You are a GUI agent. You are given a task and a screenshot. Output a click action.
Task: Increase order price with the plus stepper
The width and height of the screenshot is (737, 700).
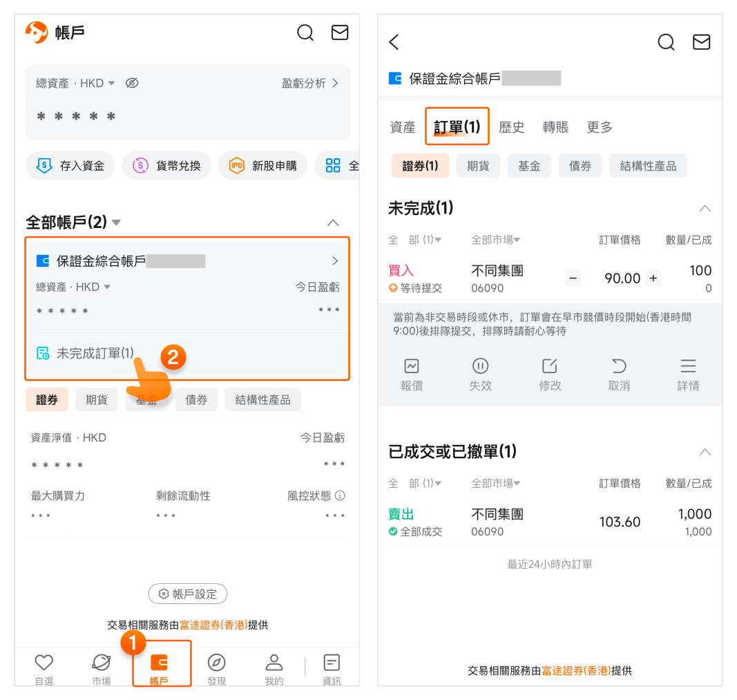click(x=653, y=278)
